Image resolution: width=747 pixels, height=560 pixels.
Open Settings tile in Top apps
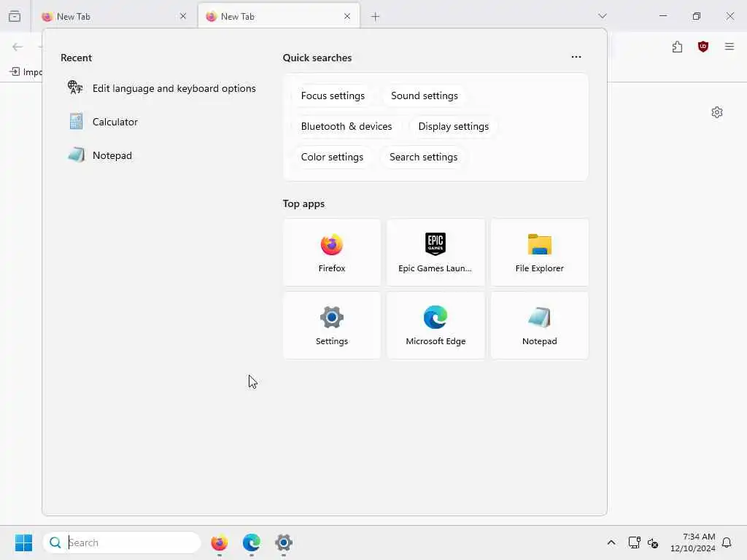coord(332,325)
